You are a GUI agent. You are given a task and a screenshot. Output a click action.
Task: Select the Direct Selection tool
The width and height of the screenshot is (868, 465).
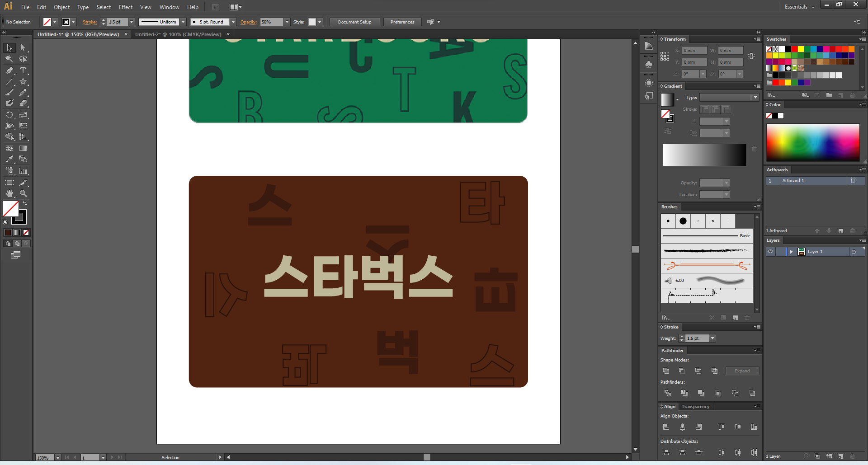coord(23,48)
